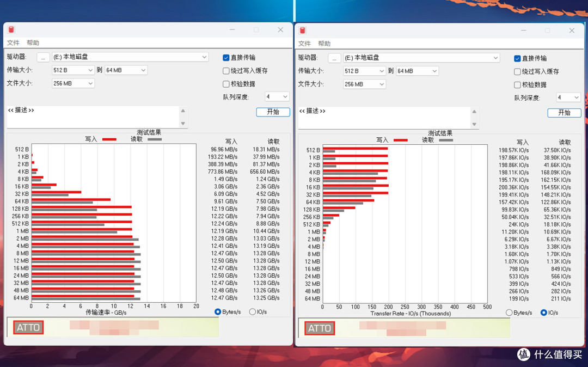Uncheck 直接传输 checkbox in right window
The width and height of the screenshot is (588, 367).
click(518, 58)
